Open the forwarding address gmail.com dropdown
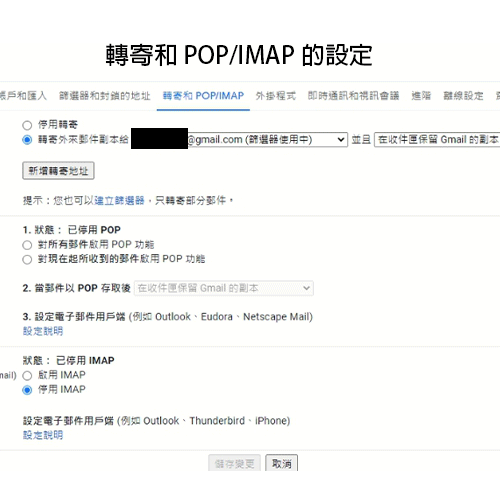The image size is (500, 500). [x=267, y=139]
